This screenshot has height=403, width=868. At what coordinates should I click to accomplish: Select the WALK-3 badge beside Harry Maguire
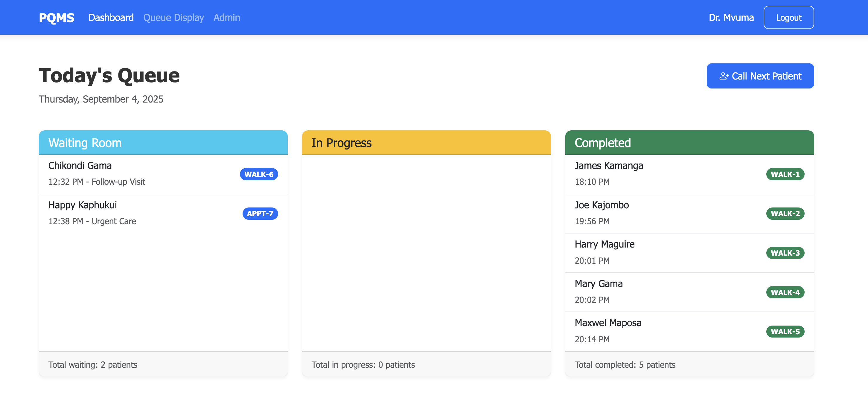[785, 253]
